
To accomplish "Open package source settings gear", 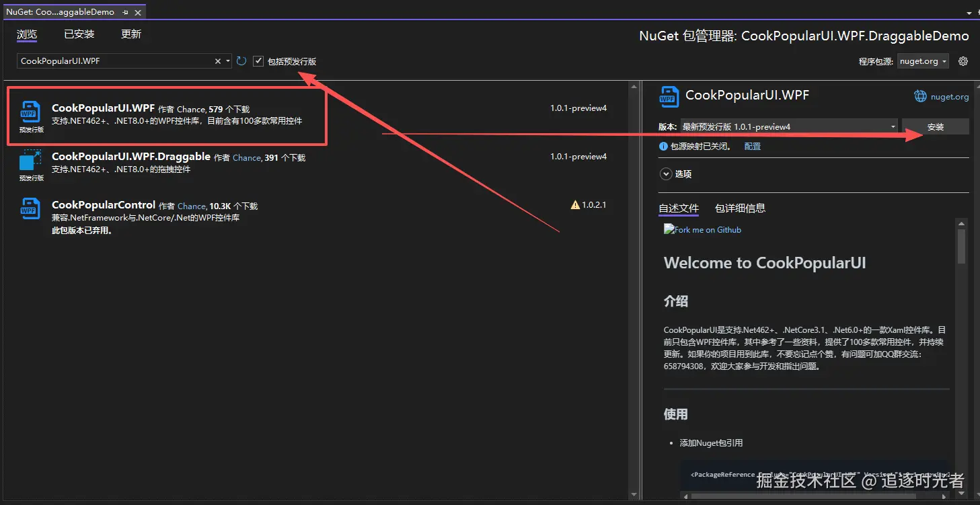I will [963, 61].
